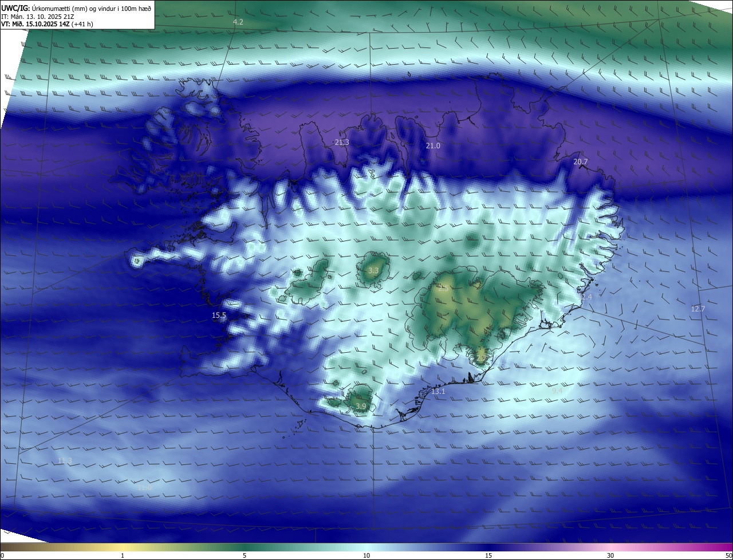The height and width of the screenshot is (560, 733).
Task: Click the 15.5 value at the west coast
Action: tap(219, 315)
